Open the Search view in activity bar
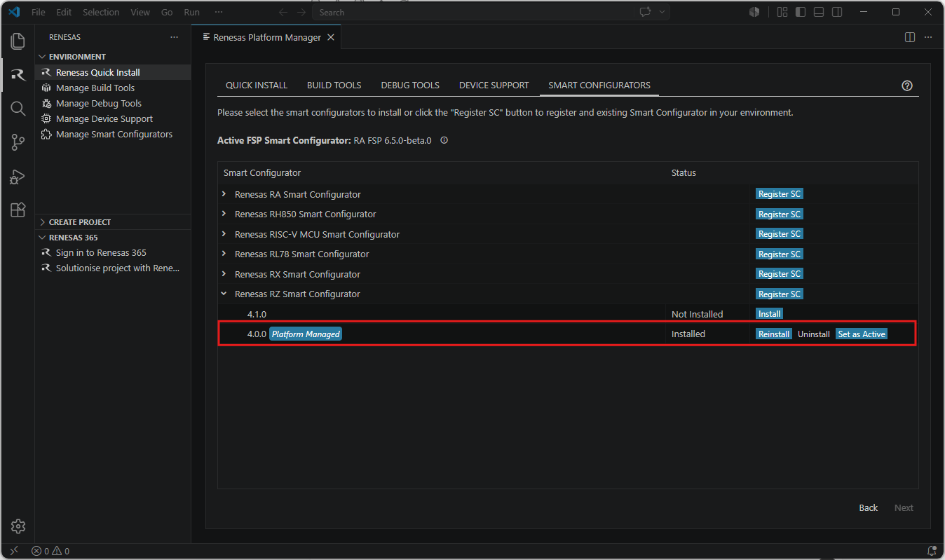 click(18, 109)
